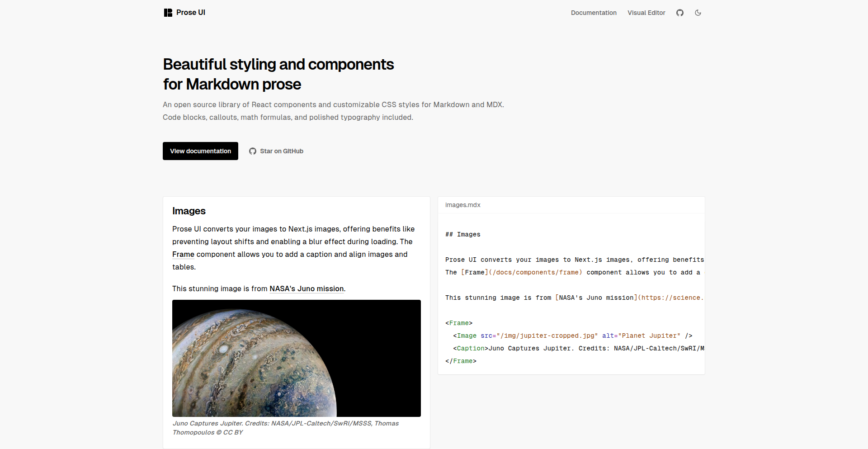The height and width of the screenshot is (449, 868).
Task: Click the Image src line in the code block
Action: [573, 336]
